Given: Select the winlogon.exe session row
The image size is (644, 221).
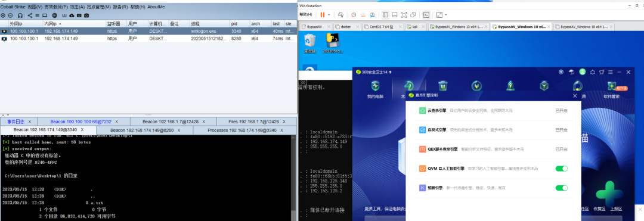Looking at the screenshot, I should [148, 31].
